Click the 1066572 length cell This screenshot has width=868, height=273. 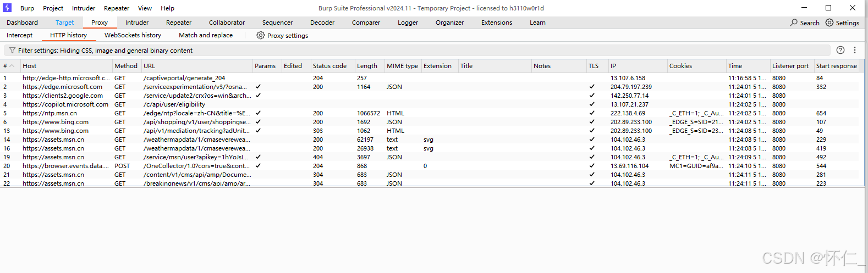pyautogui.click(x=369, y=113)
